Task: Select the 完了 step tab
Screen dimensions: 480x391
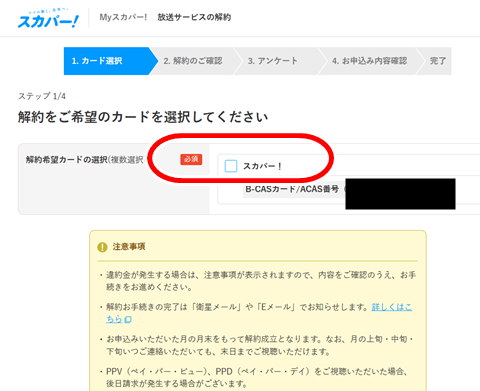Action: pos(438,61)
